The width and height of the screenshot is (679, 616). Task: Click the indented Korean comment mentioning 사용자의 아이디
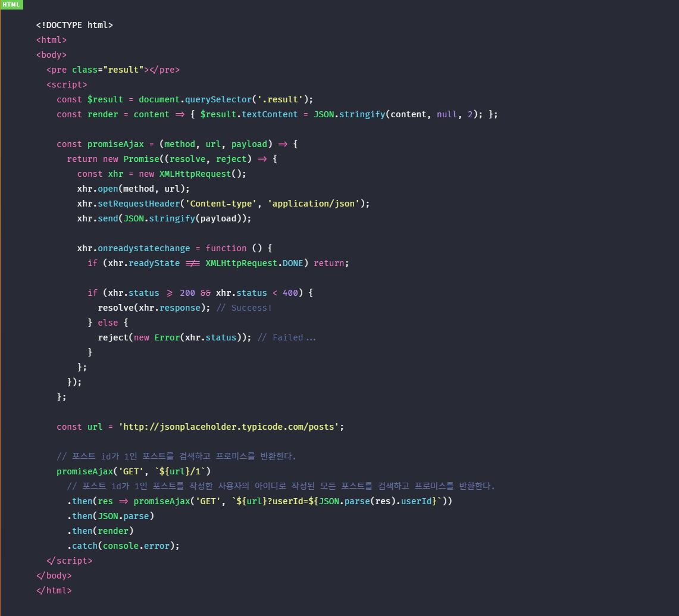click(x=281, y=486)
